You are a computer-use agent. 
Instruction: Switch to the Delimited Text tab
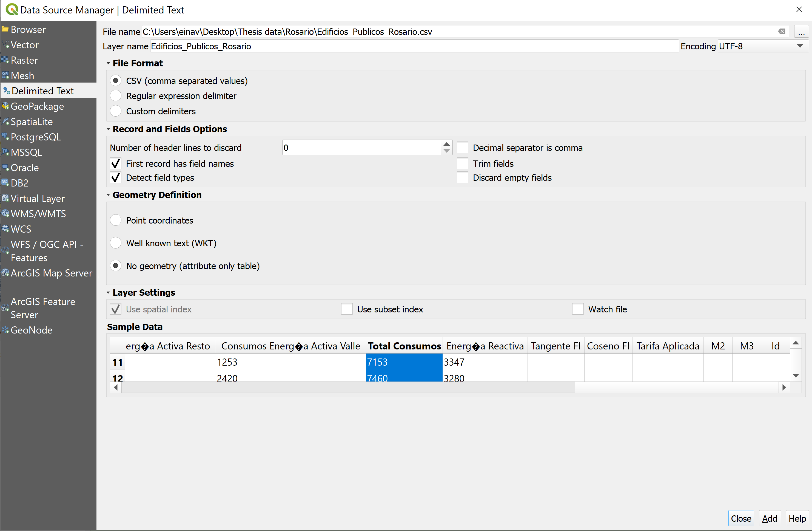tap(42, 91)
